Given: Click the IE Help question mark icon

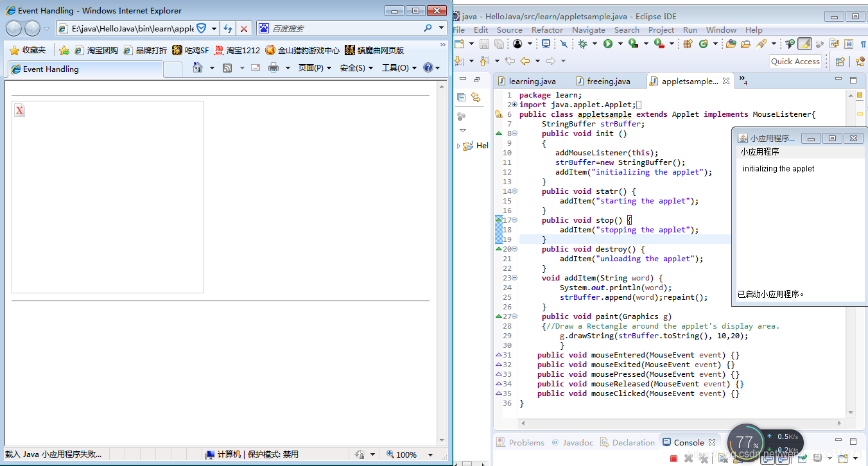Looking at the screenshot, I should (428, 68).
